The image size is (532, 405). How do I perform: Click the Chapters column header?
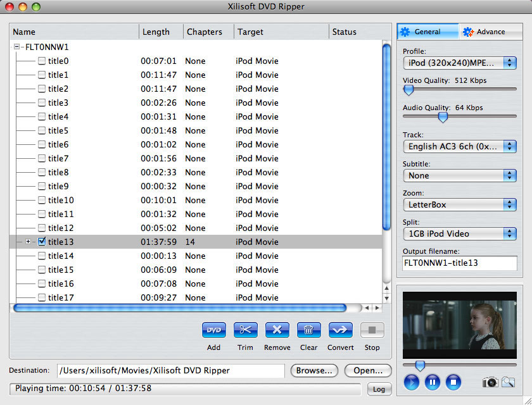pos(208,32)
